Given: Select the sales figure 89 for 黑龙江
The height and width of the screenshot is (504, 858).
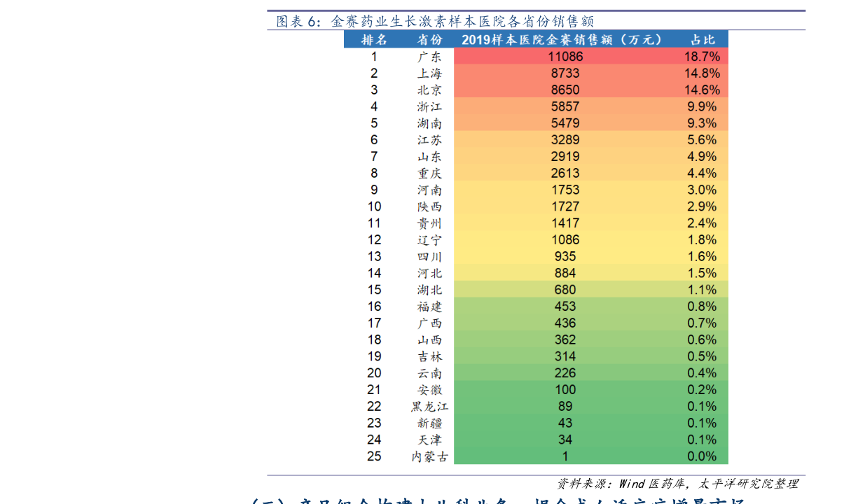Looking at the screenshot, I should click(565, 407).
